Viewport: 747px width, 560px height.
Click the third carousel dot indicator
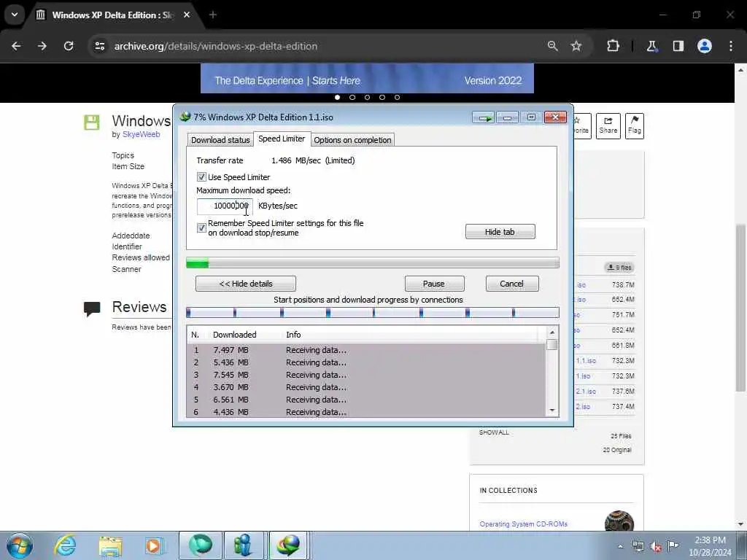tap(368, 97)
